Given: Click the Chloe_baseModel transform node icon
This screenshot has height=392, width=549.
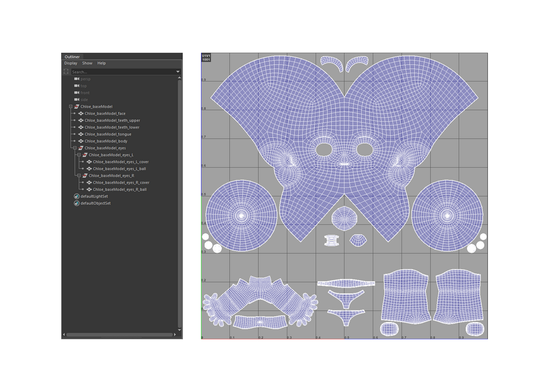Looking at the screenshot, I should tap(76, 107).
